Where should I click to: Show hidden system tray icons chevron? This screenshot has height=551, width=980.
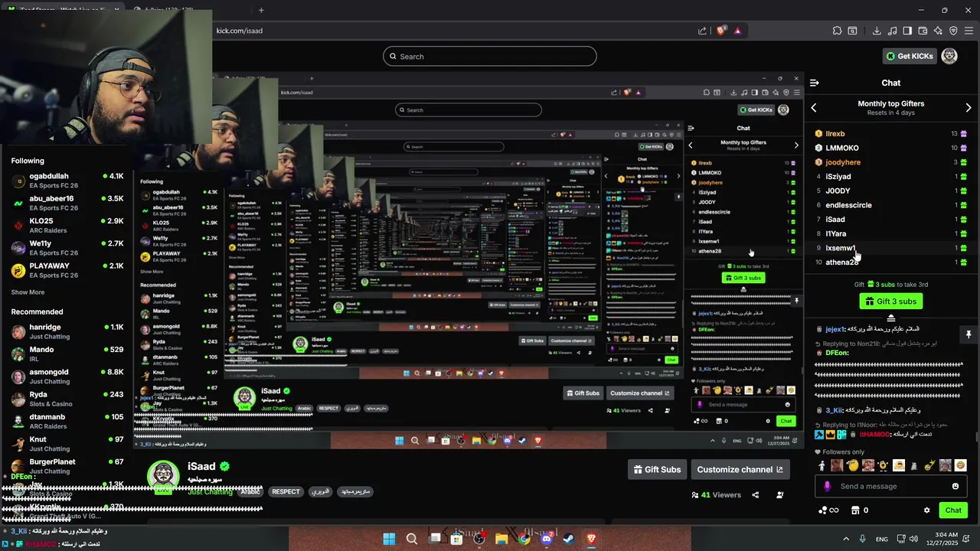point(846,539)
